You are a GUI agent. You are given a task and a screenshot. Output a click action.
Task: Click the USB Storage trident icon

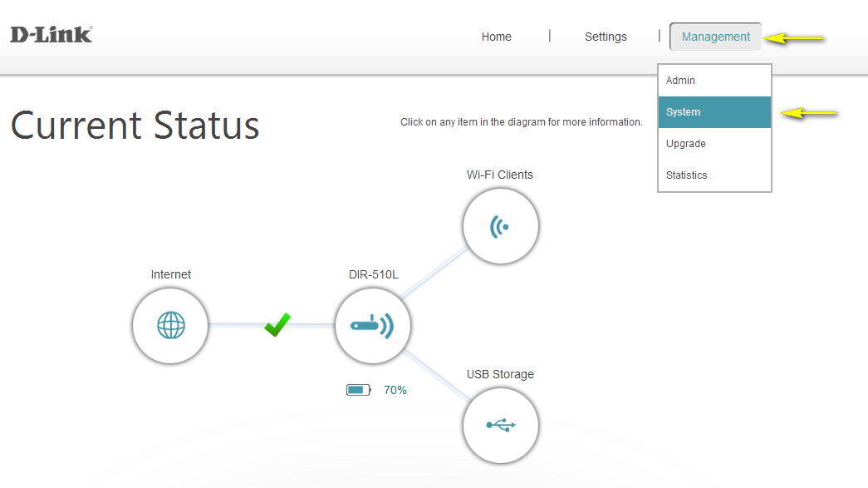(x=500, y=425)
